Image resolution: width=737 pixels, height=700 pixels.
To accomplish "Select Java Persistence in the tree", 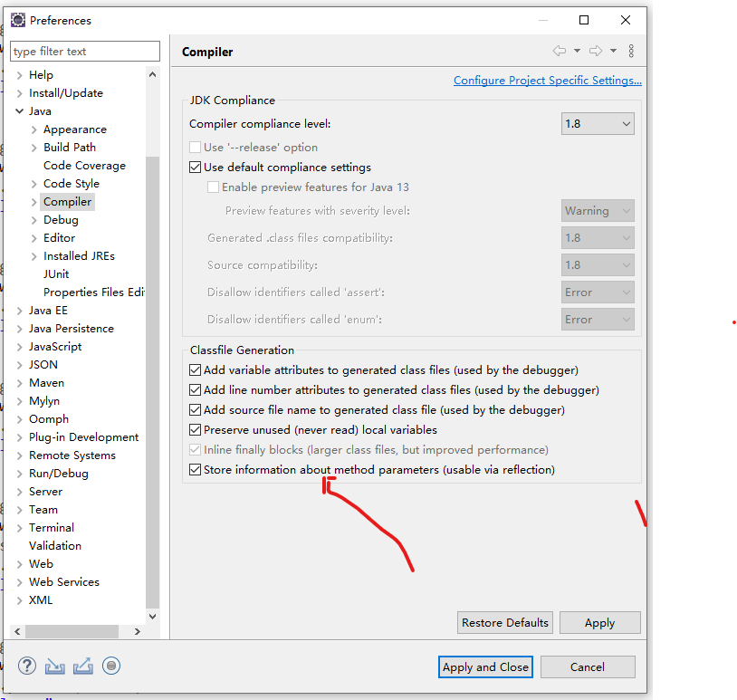I will [x=72, y=328].
